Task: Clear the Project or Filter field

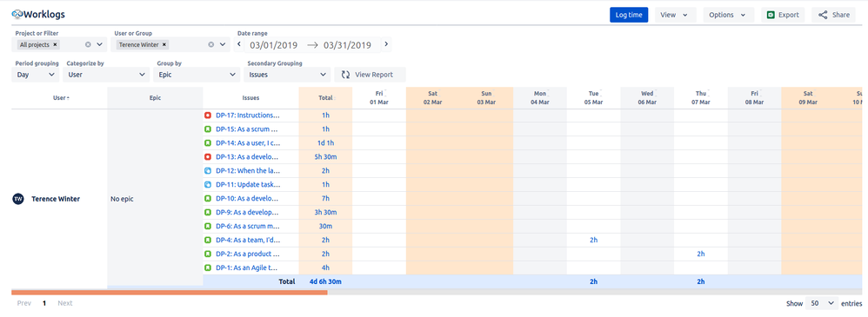Action: click(88, 45)
